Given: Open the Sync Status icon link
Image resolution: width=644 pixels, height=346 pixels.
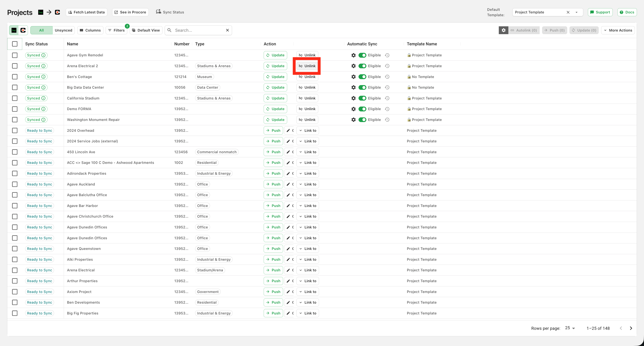Looking at the screenshot, I should [x=170, y=12].
